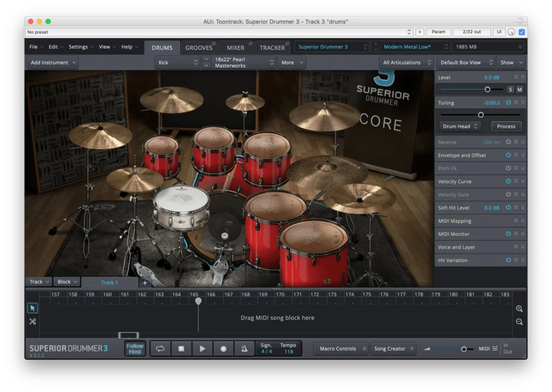Zoom in on the timeline
The height and width of the screenshot is (392, 552).
[519, 308]
